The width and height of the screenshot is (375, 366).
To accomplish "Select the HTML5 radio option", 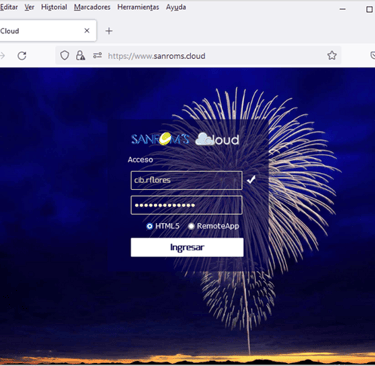I will [x=149, y=226].
